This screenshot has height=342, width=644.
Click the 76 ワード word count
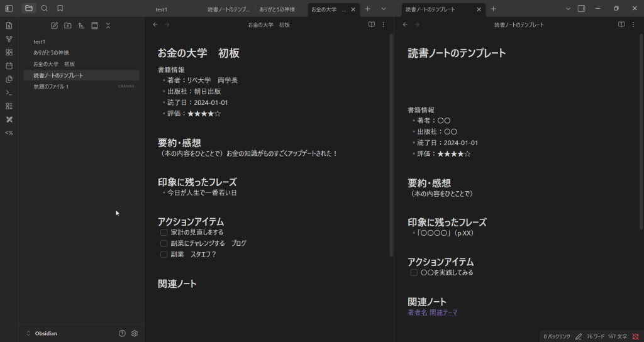(x=595, y=337)
